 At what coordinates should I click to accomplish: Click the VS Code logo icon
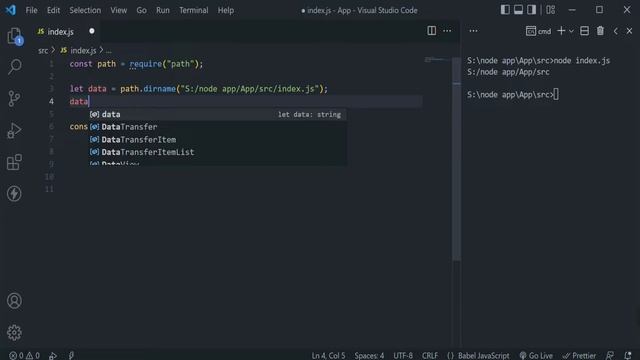pos(11,10)
